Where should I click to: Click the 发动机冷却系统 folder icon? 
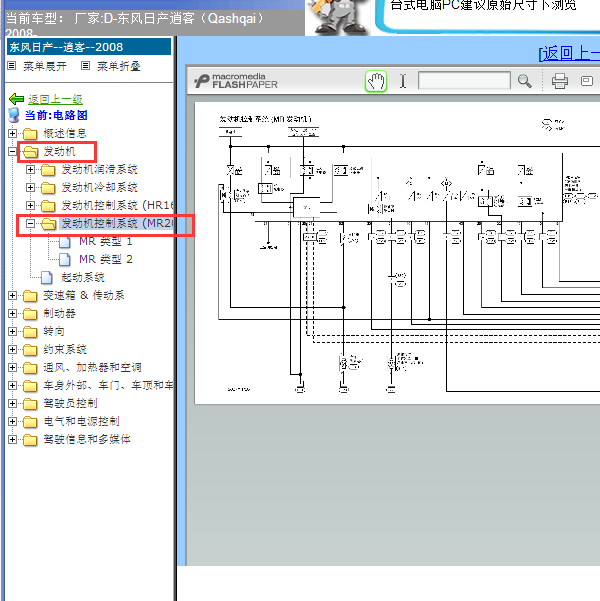pos(48,188)
